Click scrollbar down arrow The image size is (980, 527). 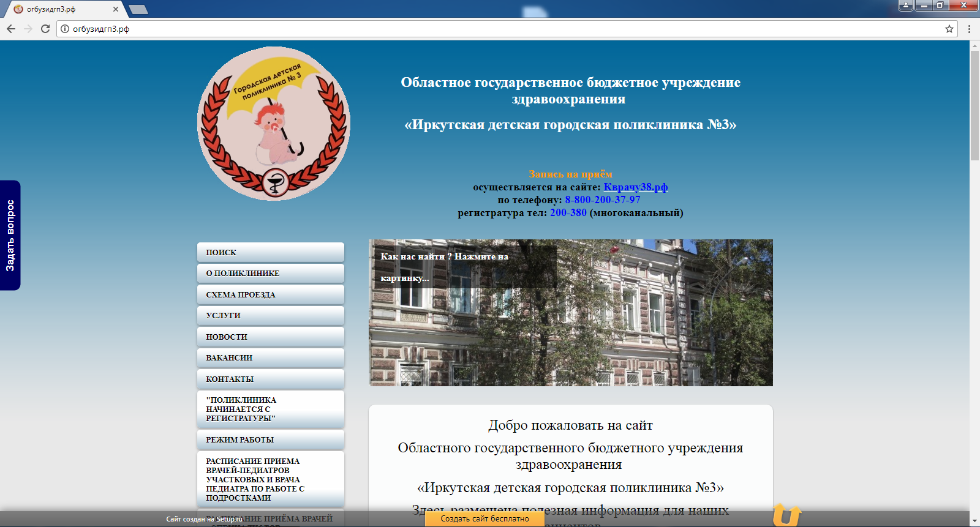[x=974, y=521]
